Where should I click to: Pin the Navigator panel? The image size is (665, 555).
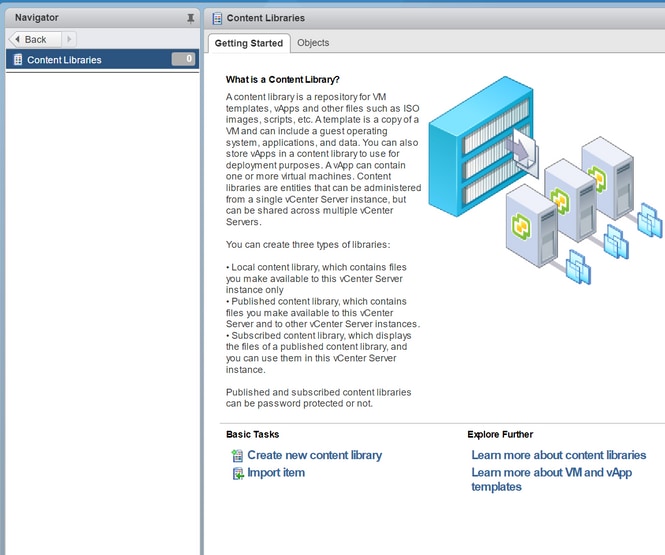click(x=190, y=18)
